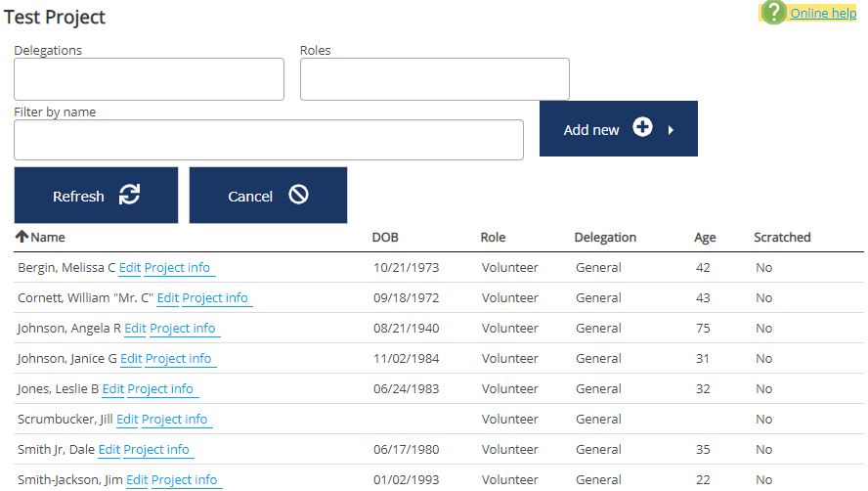Edit Melissa C Bergin's record

pyautogui.click(x=130, y=268)
